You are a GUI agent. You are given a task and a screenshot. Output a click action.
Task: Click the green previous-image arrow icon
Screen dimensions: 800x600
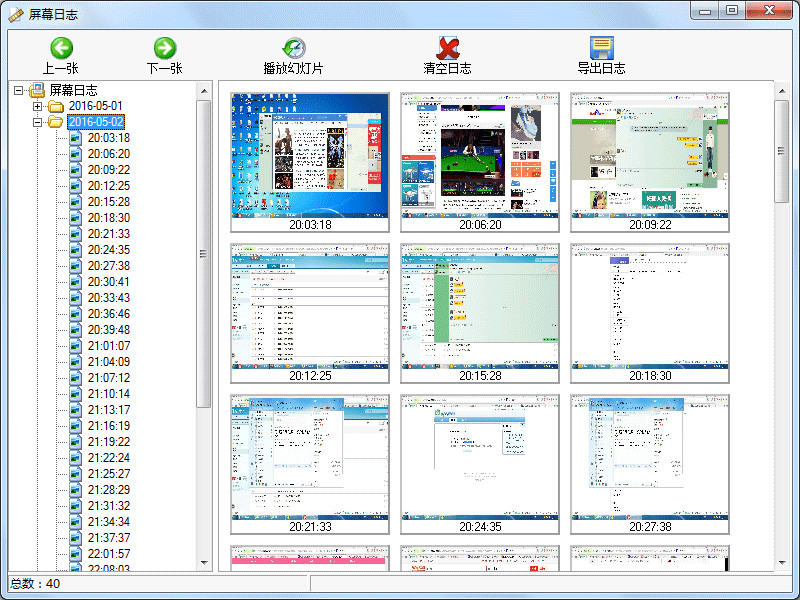[61, 48]
